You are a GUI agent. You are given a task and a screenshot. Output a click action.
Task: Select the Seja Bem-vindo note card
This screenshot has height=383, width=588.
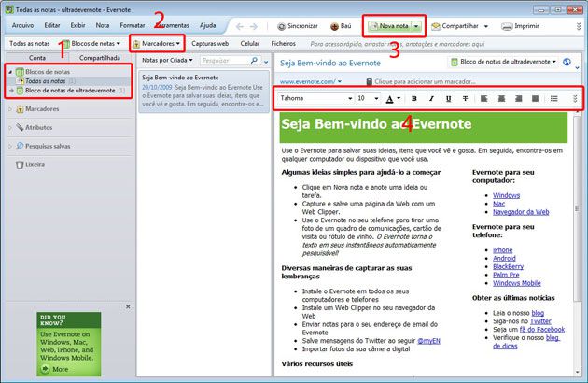pos(204,91)
